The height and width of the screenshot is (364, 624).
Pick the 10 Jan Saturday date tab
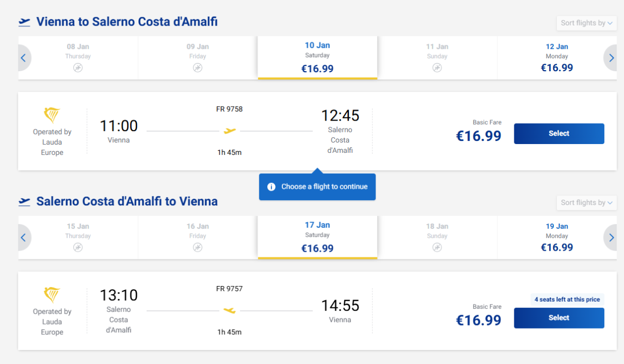[317, 58]
